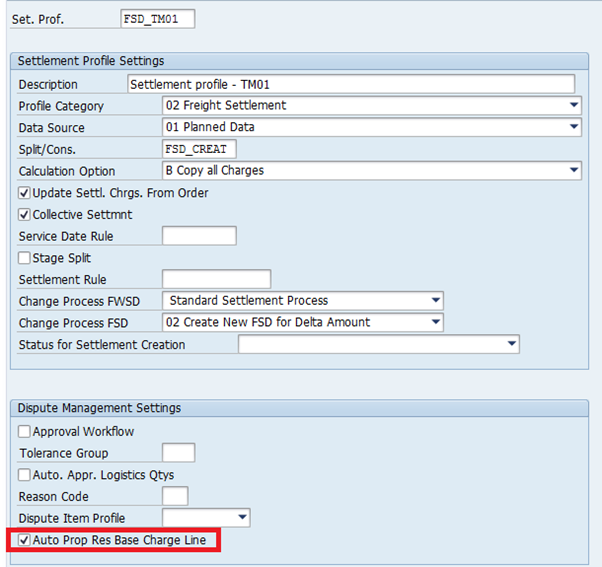Image resolution: width=602 pixels, height=567 pixels.
Task: Open the Change Process FWSD dropdown
Action: click(x=435, y=301)
